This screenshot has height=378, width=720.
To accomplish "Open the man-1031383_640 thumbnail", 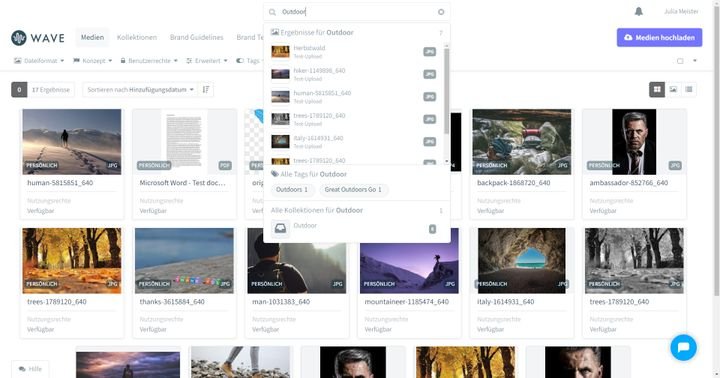I will click(x=297, y=260).
